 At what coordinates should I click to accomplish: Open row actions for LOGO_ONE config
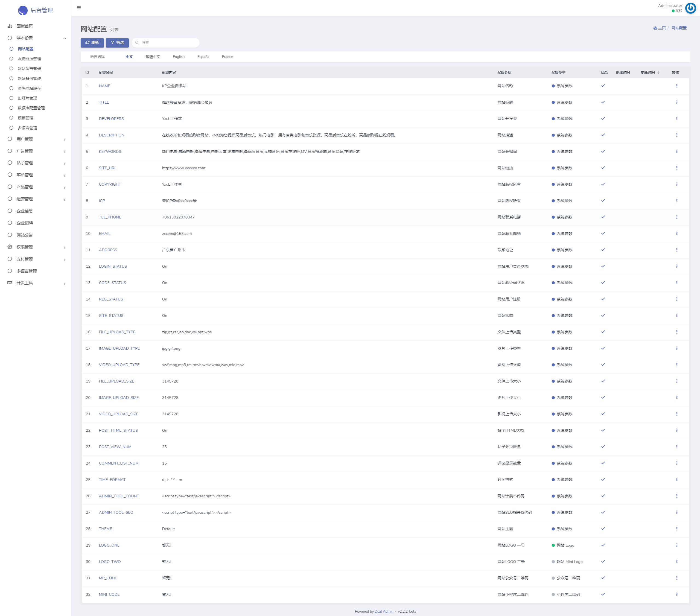click(x=677, y=545)
